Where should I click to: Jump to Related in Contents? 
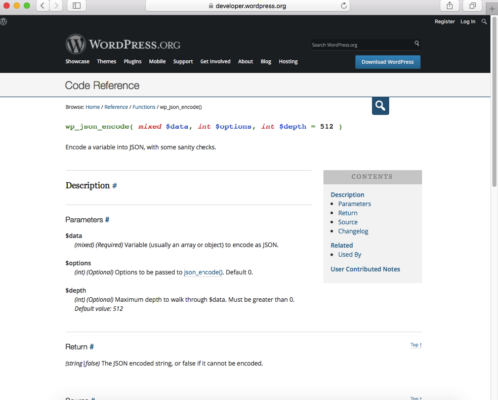(342, 245)
